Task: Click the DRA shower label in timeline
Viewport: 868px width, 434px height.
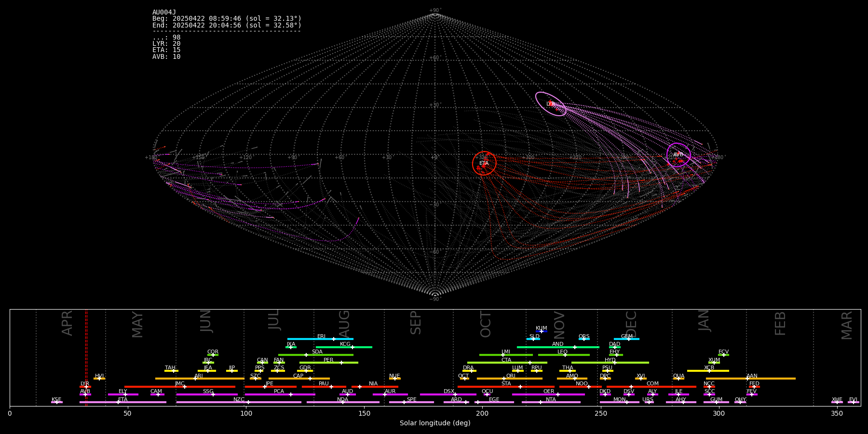Action: [x=468, y=368]
